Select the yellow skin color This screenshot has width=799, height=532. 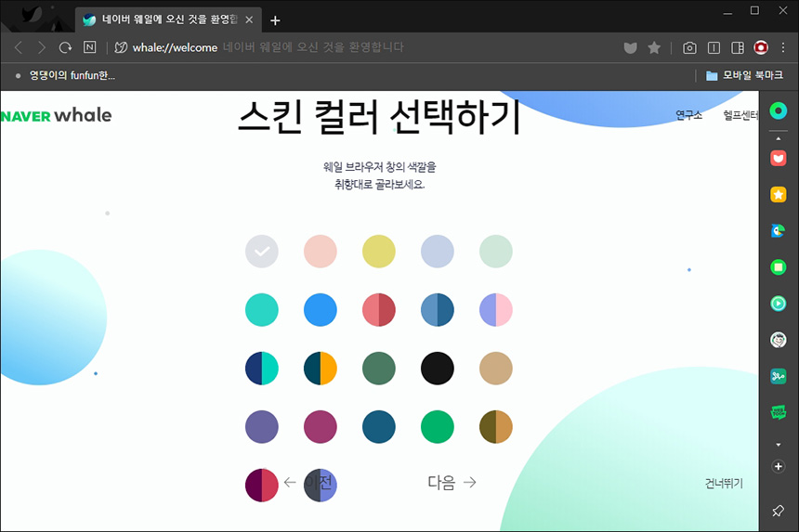(379, 252)
